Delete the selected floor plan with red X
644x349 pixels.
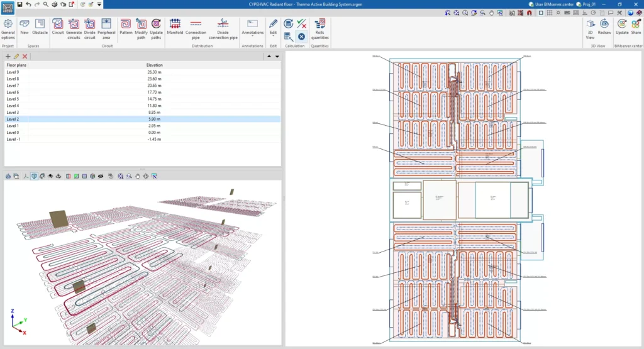(x=25, y=57)
